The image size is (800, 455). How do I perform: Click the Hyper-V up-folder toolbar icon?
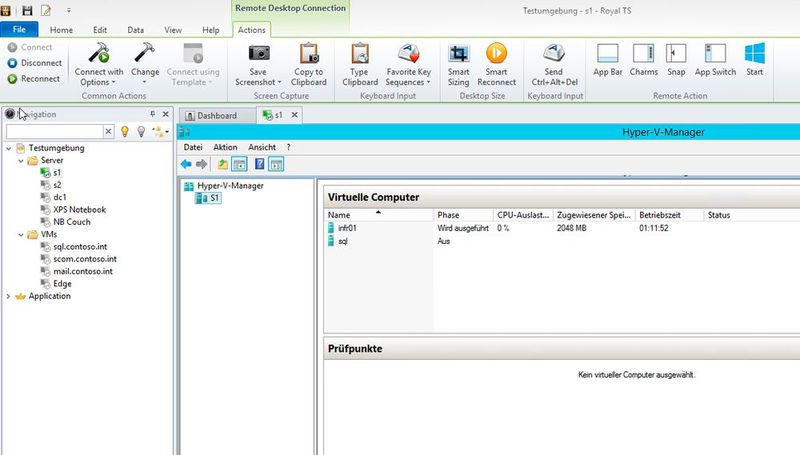(x=223, y=164)
